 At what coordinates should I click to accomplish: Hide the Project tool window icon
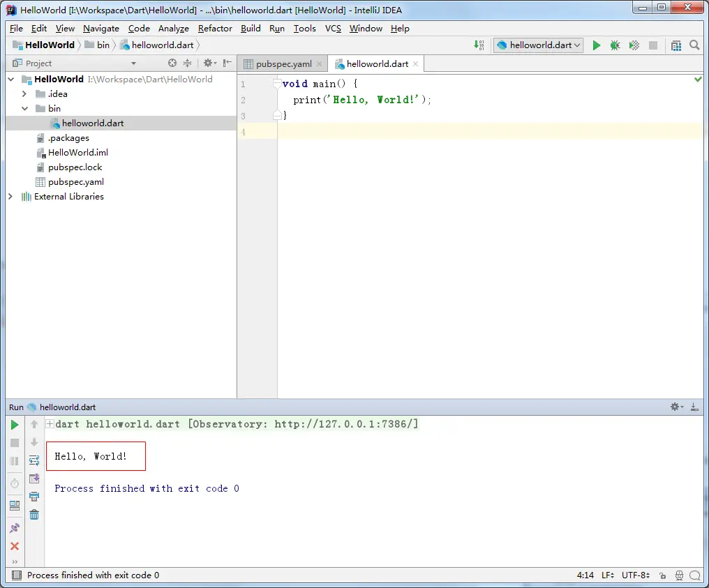coord(227,63)
